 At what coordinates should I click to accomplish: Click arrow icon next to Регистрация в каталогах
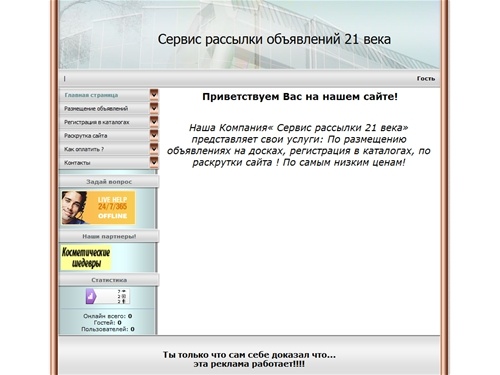(x=154, y=122)
